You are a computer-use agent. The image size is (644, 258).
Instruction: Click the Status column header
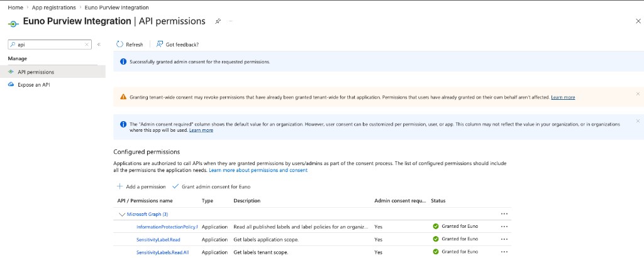pyautogui.click(x=438, y=201)
